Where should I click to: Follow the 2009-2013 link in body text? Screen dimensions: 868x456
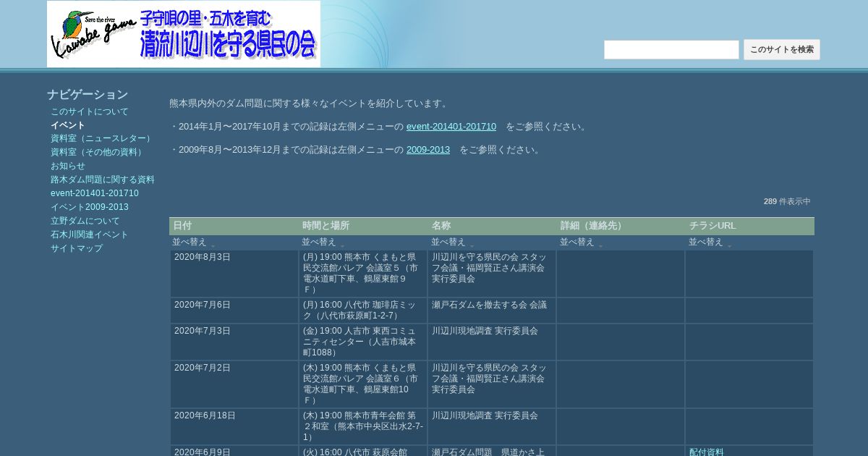coord(428,150)
